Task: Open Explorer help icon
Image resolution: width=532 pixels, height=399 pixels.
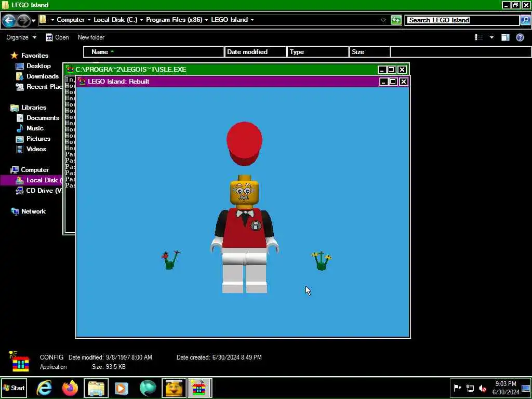Action: pyautogui.click(x=520, y=37)
